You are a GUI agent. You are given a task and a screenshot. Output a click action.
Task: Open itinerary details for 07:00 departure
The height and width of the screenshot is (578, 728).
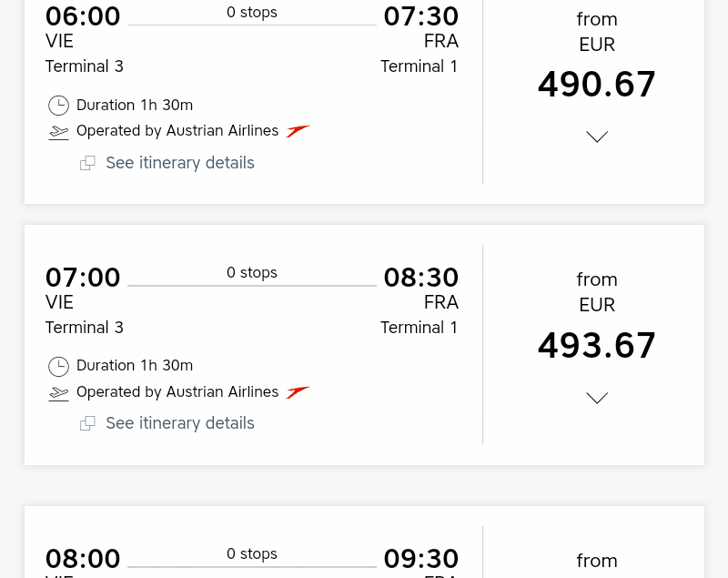pyautogui.click(x=180, y=423)
